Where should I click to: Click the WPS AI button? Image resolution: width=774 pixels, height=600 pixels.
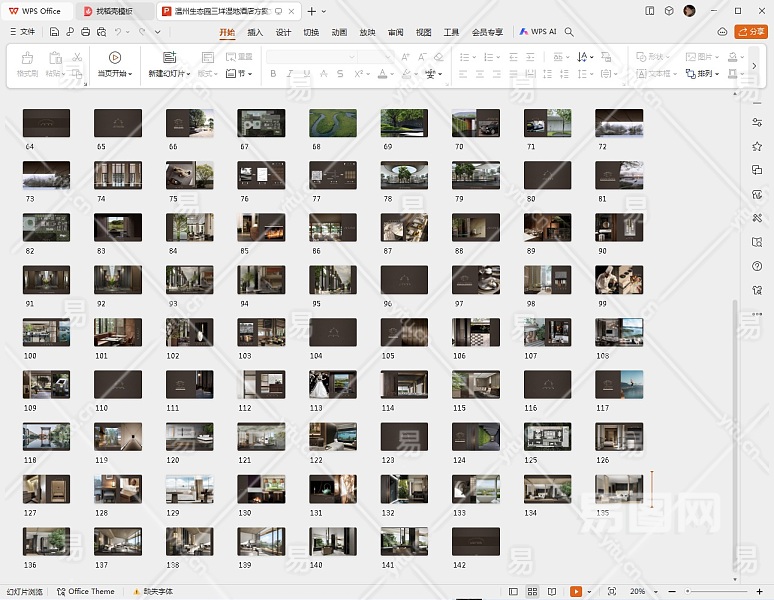click(538, 32)
